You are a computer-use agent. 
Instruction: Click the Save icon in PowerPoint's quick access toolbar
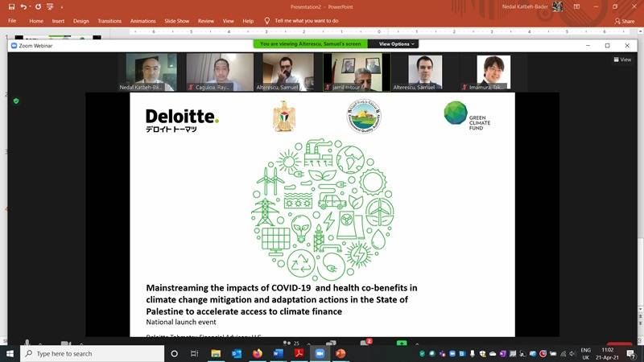(11, 6)
